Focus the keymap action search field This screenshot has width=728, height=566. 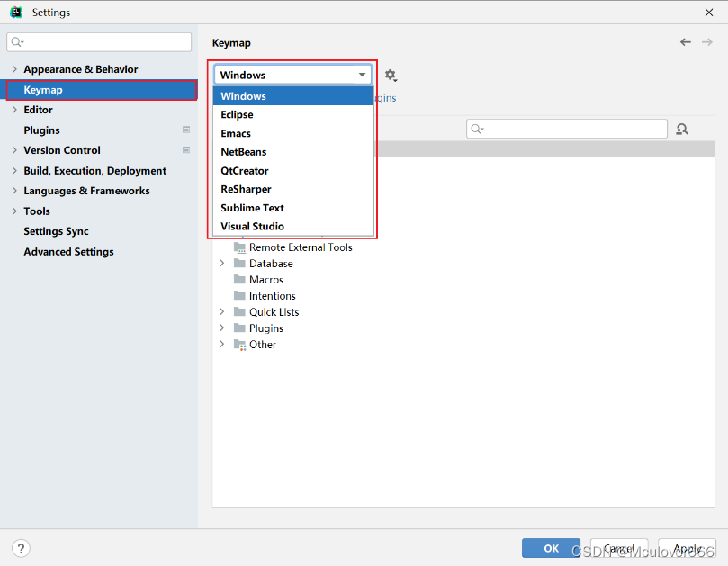click(x=566, y=129)
